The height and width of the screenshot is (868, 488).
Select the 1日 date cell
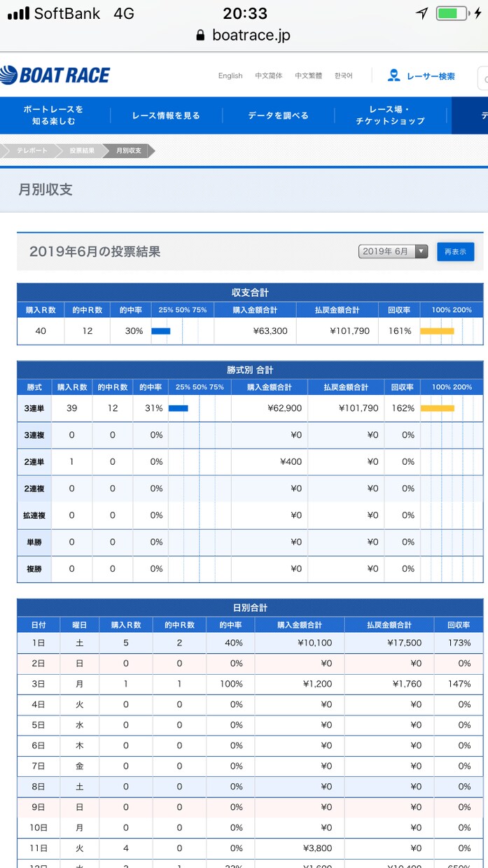(x=38, y=643)
